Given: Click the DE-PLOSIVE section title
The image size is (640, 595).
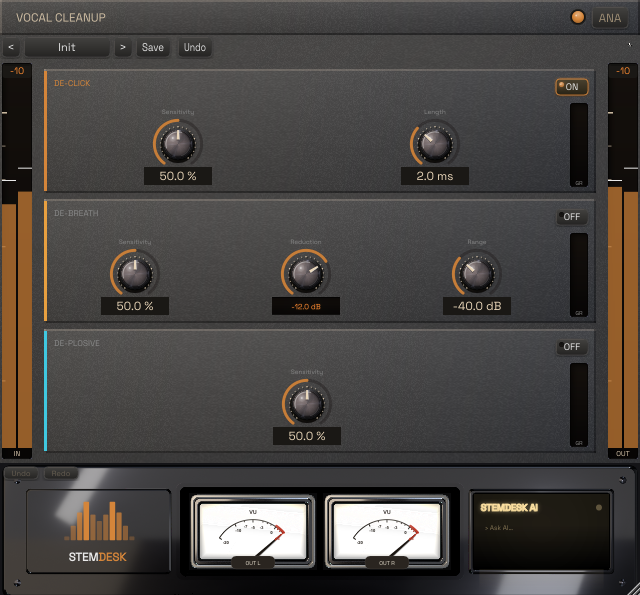Looking at the screenshot, I should tap(77, 343).
